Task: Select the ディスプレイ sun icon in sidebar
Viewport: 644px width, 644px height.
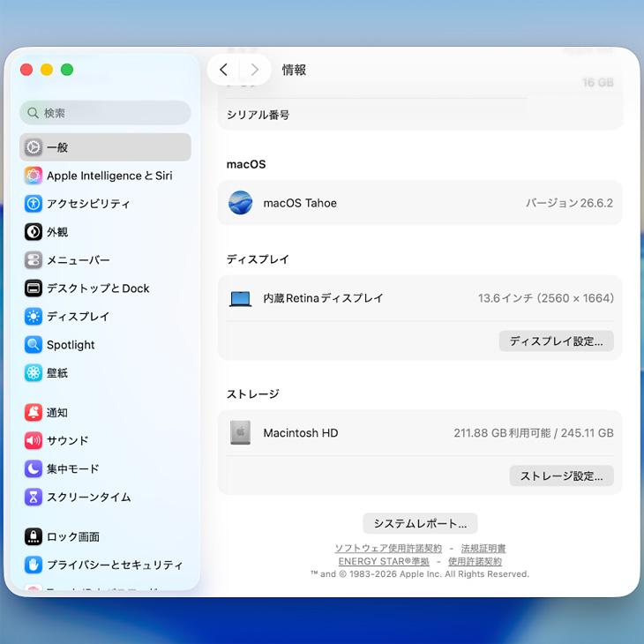Action: click(34, 317)
